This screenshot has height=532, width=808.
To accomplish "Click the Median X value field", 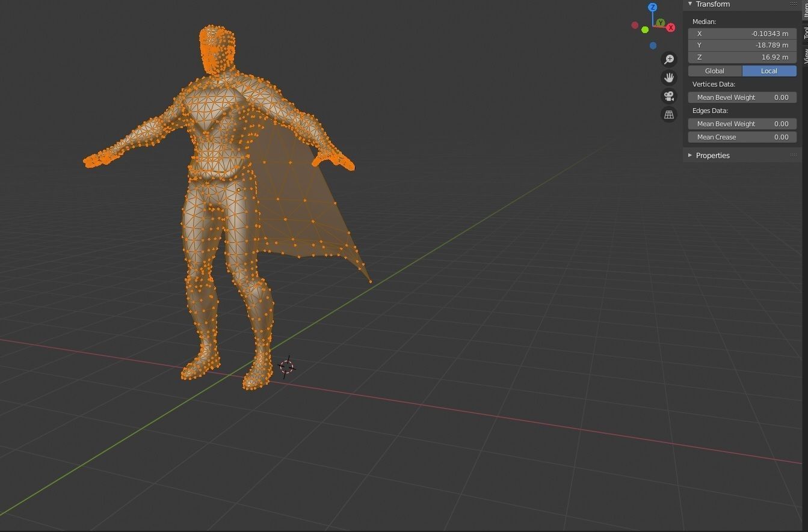I will click(x=742, y=34).
